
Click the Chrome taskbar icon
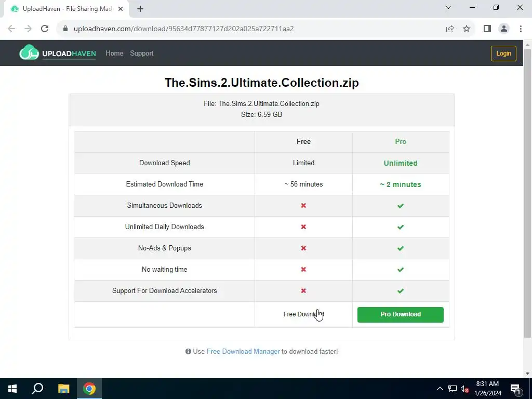coord(89,389)
